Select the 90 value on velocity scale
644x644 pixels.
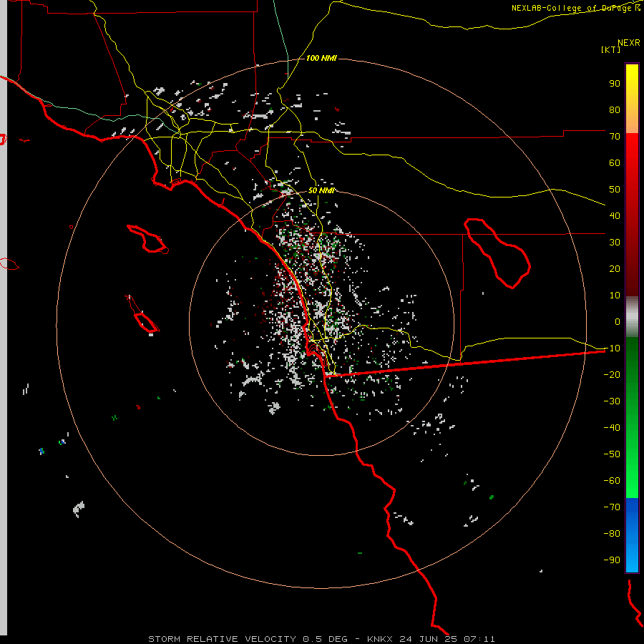pos(615,84)
